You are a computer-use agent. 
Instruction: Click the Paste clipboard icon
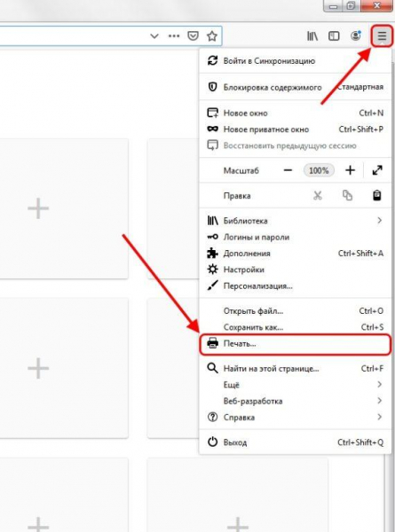pos(377,195)
